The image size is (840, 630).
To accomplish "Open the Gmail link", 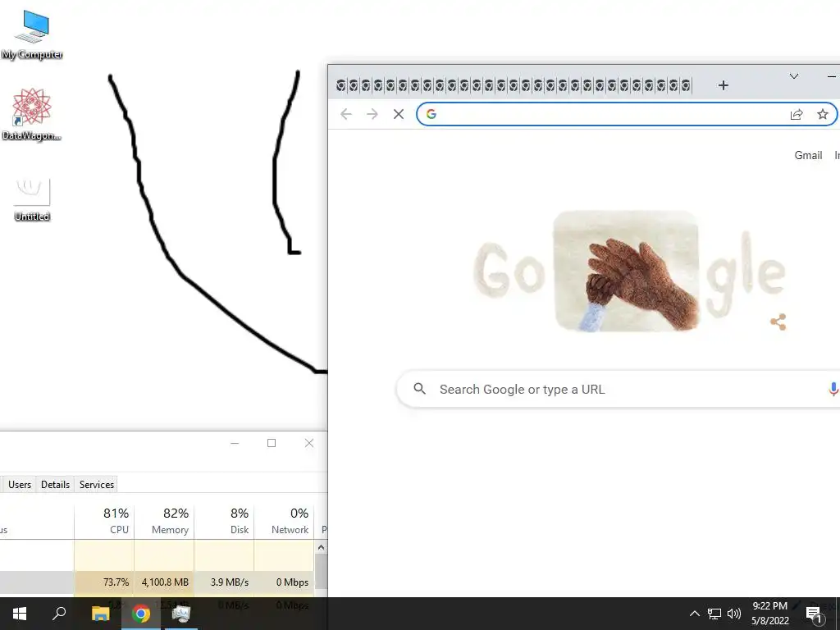I will 808,155.
